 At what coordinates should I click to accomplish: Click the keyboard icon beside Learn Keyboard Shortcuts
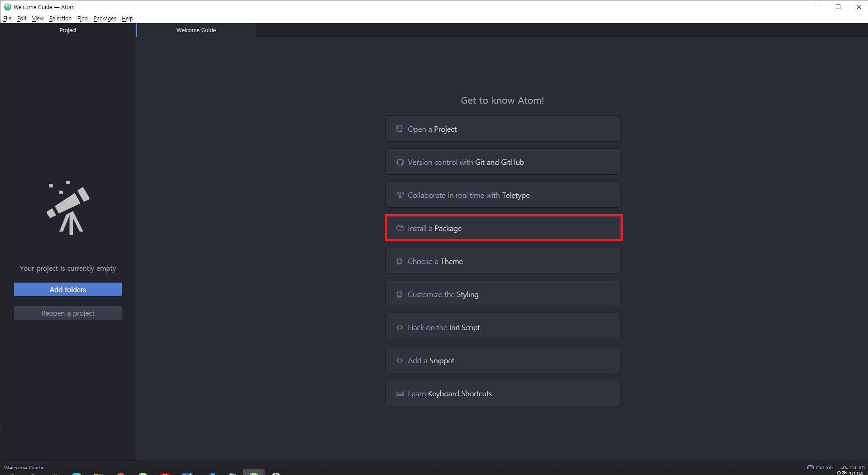(400, 393)
